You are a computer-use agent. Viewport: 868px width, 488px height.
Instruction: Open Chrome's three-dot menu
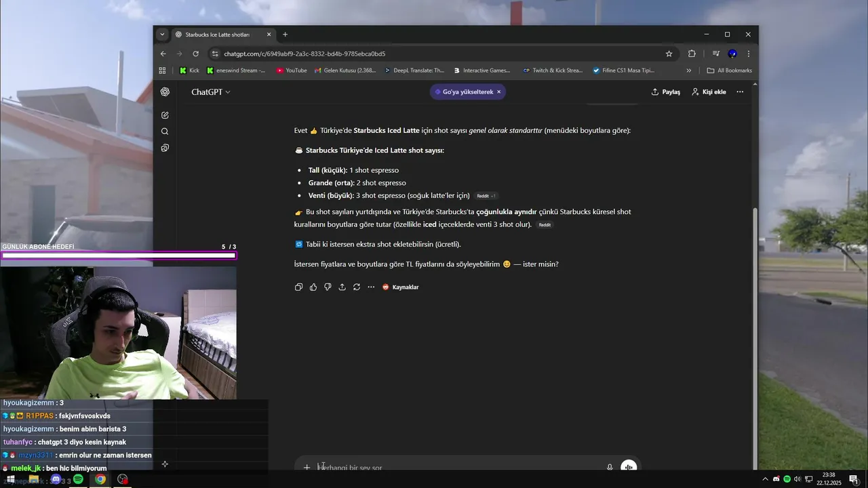[749, 54]
